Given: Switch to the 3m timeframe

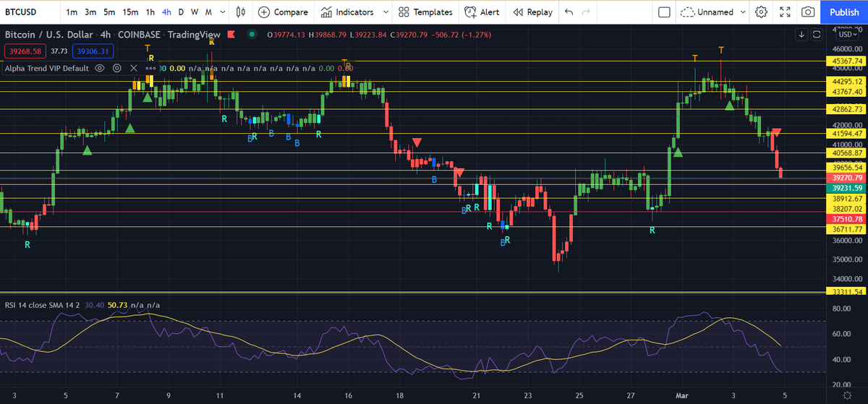Looking at the screenshot, I should point(90,12).
